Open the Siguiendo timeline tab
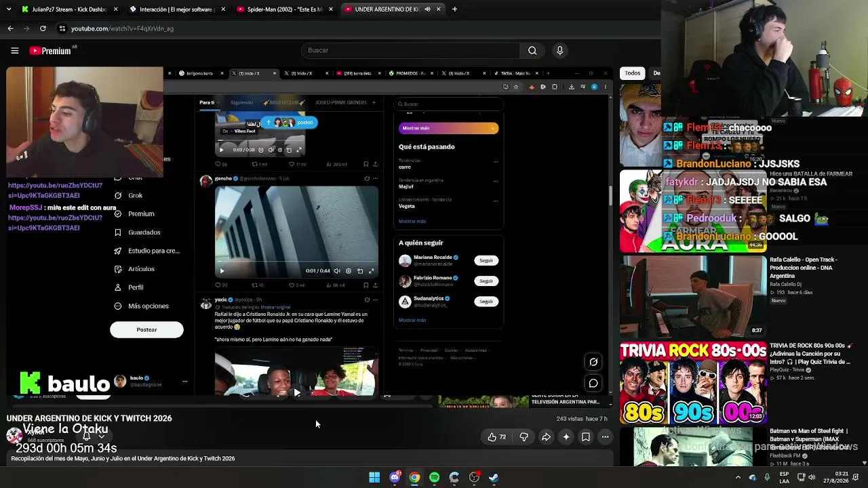Image resolution: width=868 pixels, height=488 pixels. point(241,102)
